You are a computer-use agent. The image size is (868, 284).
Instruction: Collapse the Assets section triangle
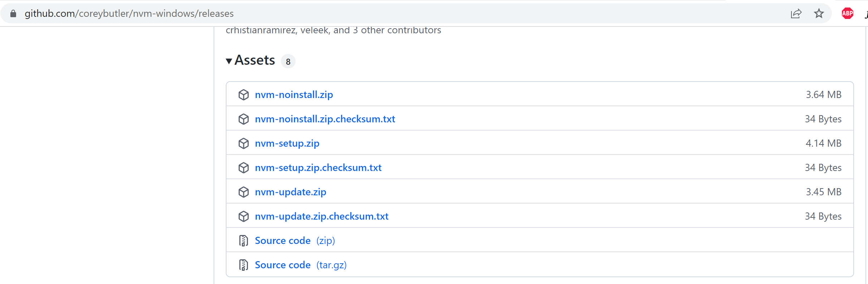click(x=229, y=61)
